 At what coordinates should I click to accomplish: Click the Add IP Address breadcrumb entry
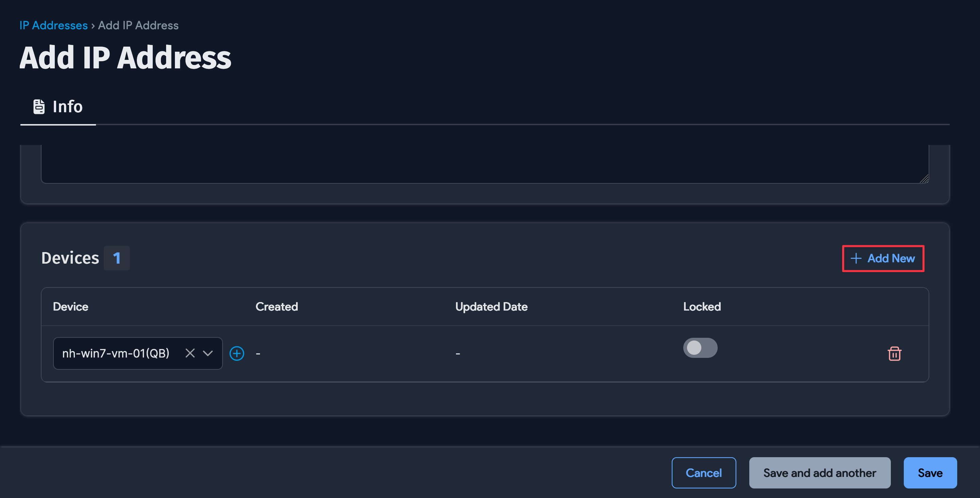click(x=138, y=25)
